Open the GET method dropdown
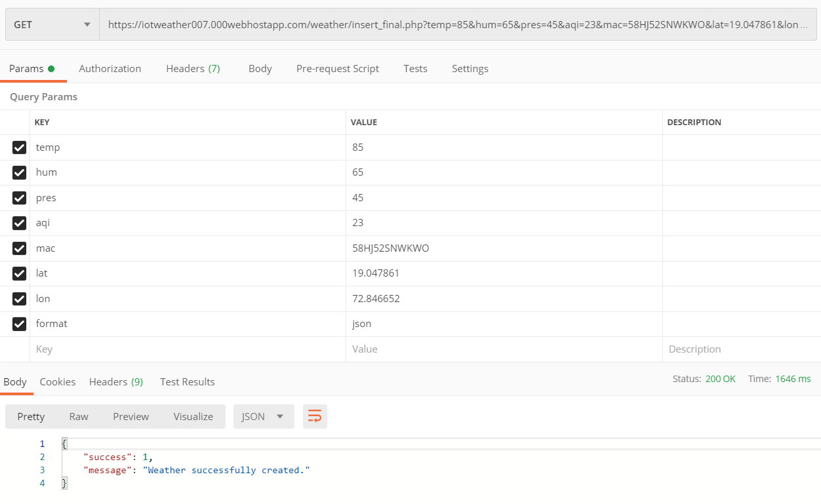 click(51, 25)
